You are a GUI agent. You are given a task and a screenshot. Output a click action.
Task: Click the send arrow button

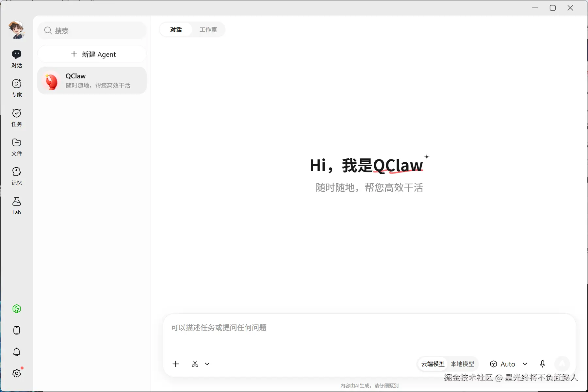[x=562, y=364]
